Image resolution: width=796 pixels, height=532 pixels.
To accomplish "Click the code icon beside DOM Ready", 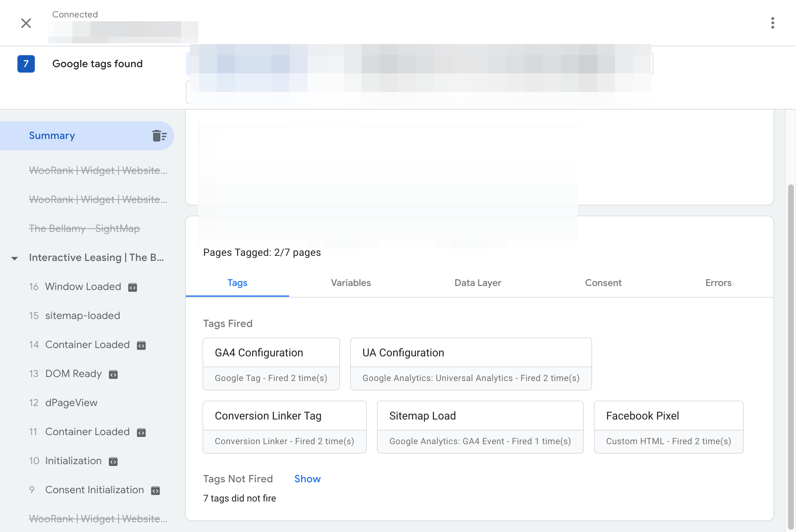I will 113,375.
